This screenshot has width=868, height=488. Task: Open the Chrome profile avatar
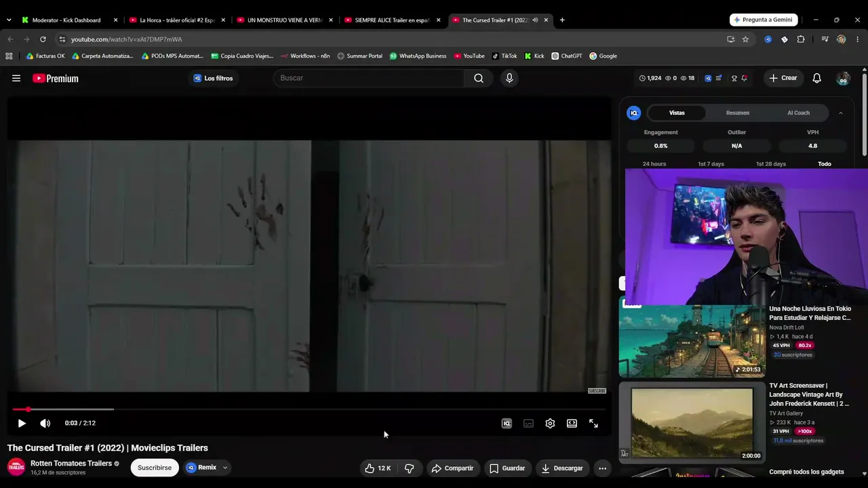pyautogui.click(x=842, y=39)
